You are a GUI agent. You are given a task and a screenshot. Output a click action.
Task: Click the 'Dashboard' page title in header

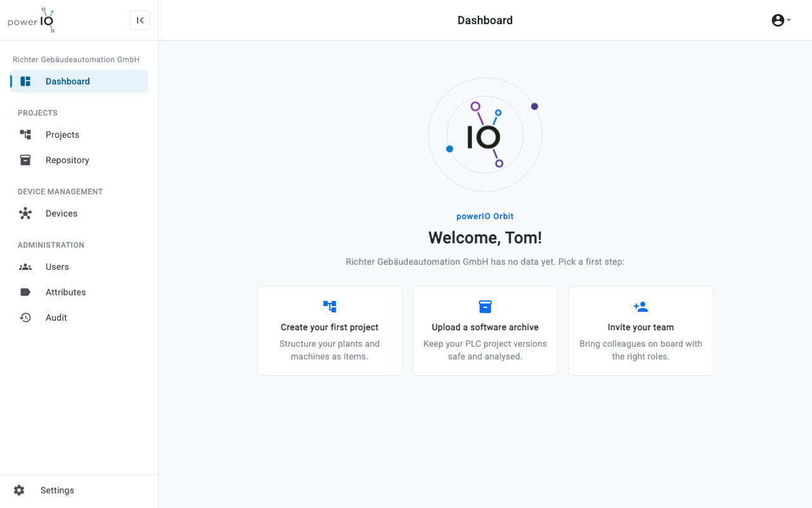click(x=485, y=20)
